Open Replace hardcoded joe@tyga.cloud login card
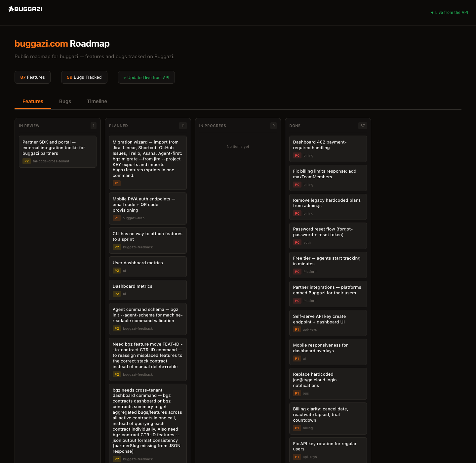The image size is (476, 463). click(328, 384)
